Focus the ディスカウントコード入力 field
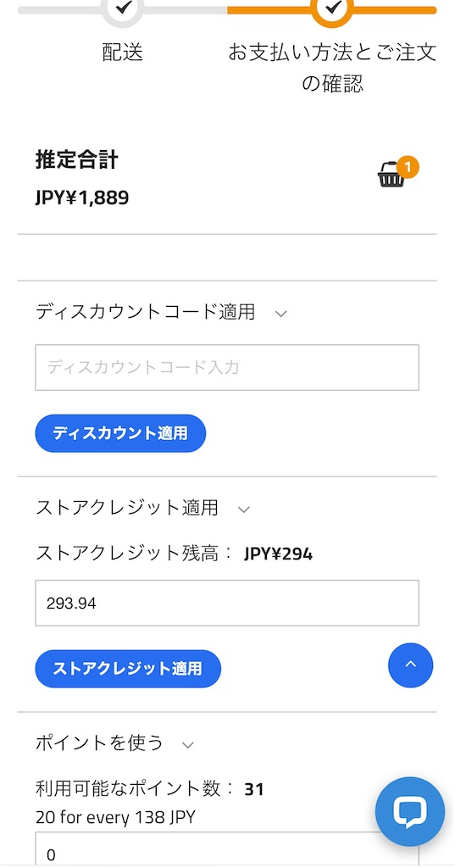 tap(227, 368)
